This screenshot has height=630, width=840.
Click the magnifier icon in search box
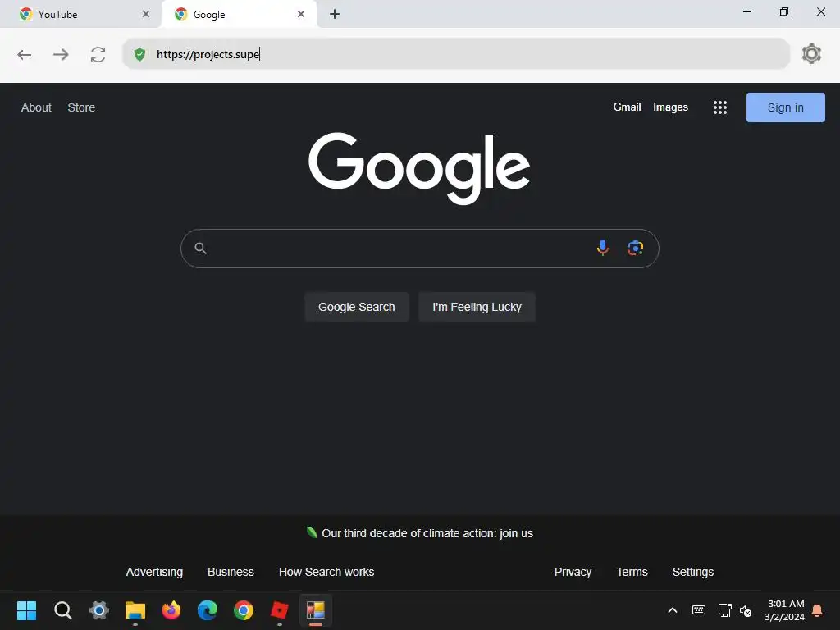[x=200, y=248]
